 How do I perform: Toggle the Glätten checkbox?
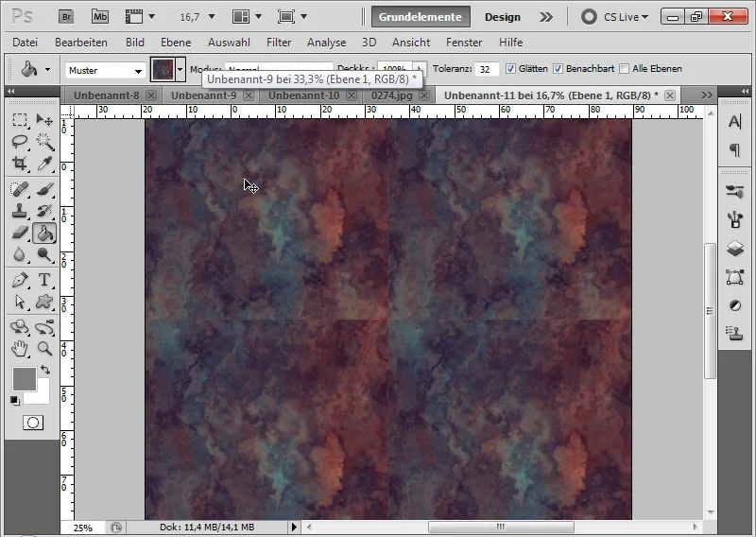coord(510,69)
